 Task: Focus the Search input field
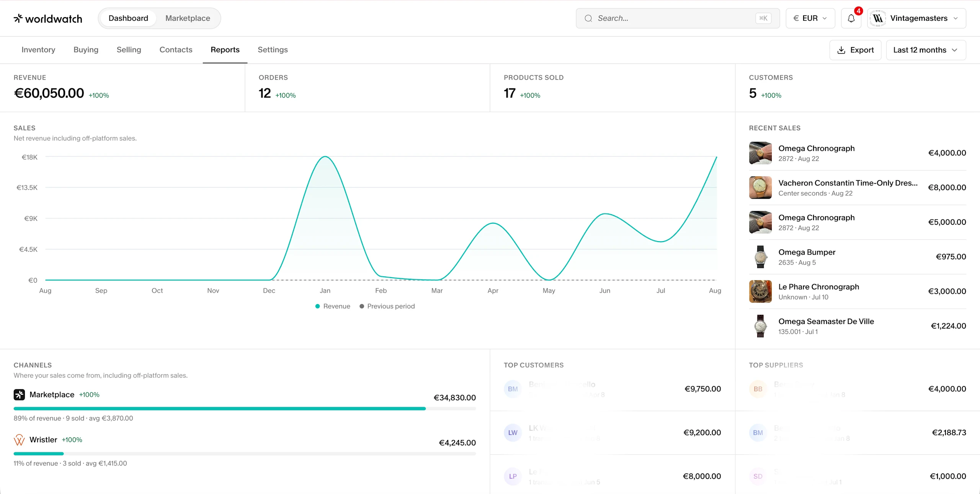[x=678, y=18]
